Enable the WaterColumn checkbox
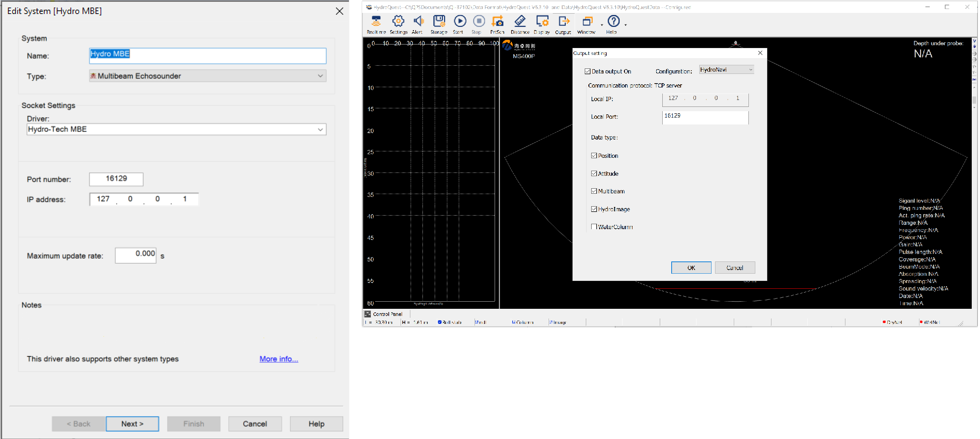This screenshot has height=439, width=980. tap(594, 227)
